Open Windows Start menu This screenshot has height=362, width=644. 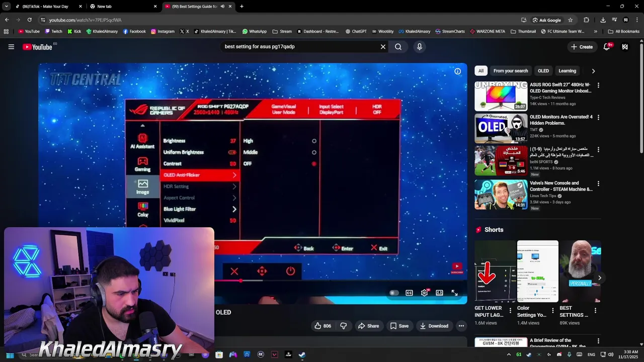[10, 354]
